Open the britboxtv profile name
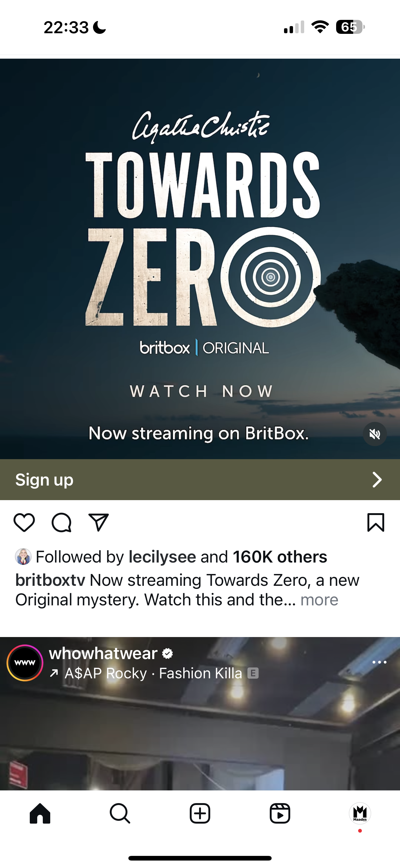Screen dimensions: 400x868 click(50, 580)
